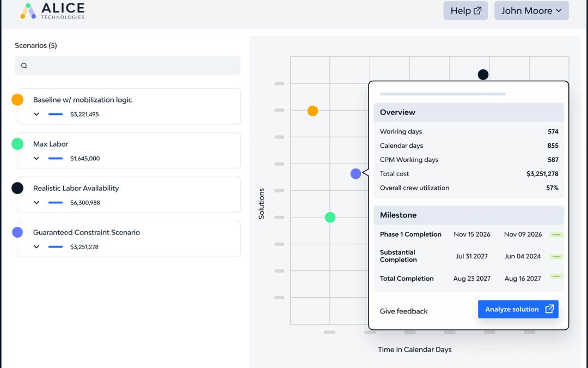The width and height of the screenshot is (588, 368).
Task: Click the $6,300,988 cost value
Action: pyautogui.click(x=85, y=203)
